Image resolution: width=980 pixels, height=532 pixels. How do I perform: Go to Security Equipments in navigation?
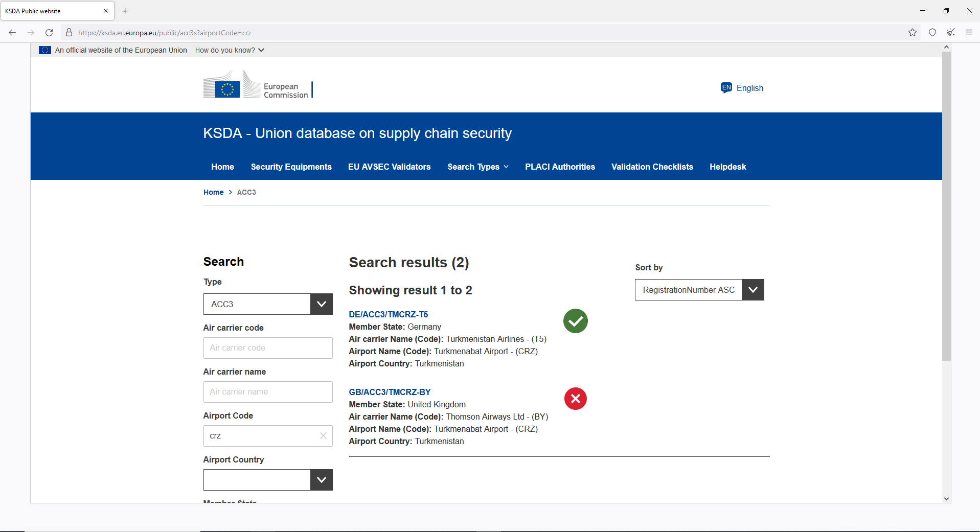pyautogui.click(x=291, y=167)
